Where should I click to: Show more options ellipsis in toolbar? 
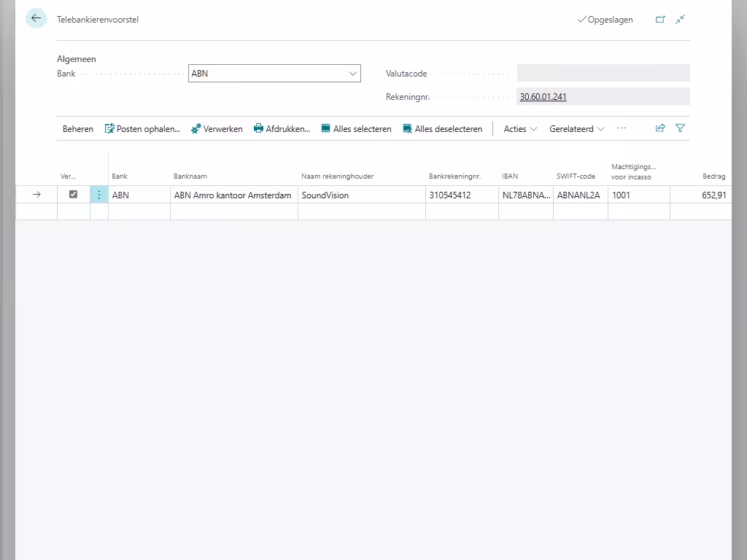click(x=622, y=128)
